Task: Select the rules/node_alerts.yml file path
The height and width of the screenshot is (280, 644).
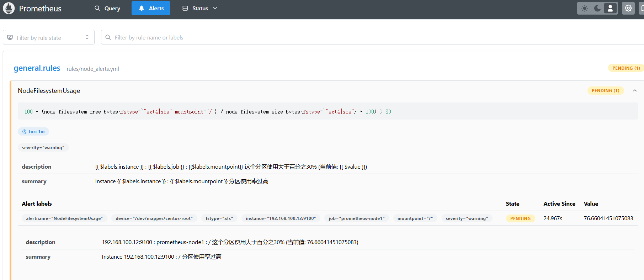Action: (93, 69)
